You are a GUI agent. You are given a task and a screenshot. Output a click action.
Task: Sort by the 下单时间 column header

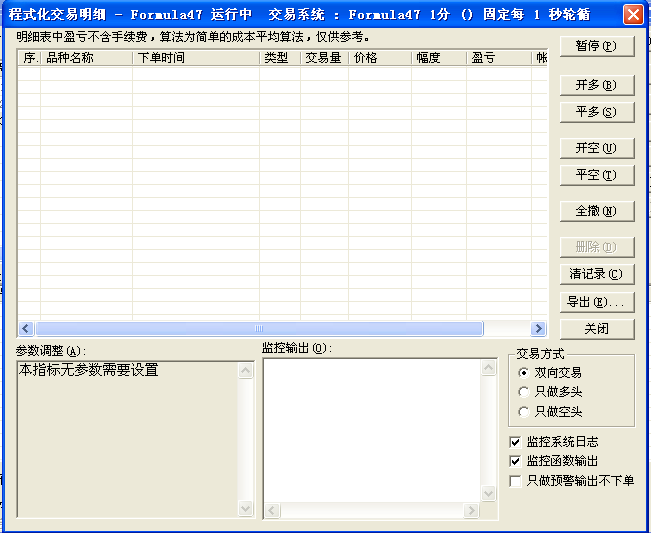196,58
